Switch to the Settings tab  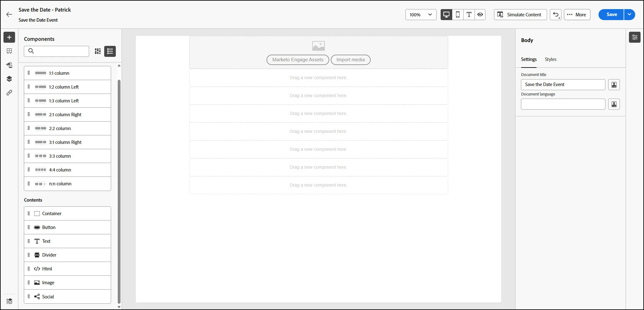[529, 59]
